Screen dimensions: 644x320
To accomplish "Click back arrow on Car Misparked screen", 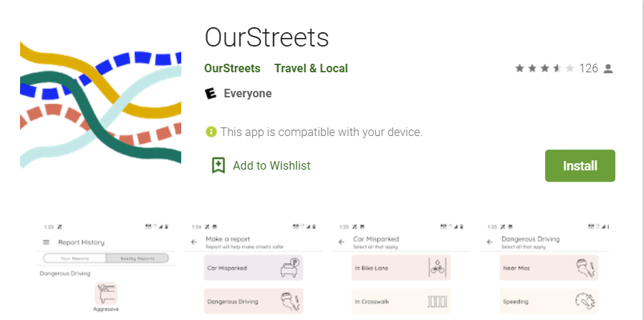I will coord(341,242).
